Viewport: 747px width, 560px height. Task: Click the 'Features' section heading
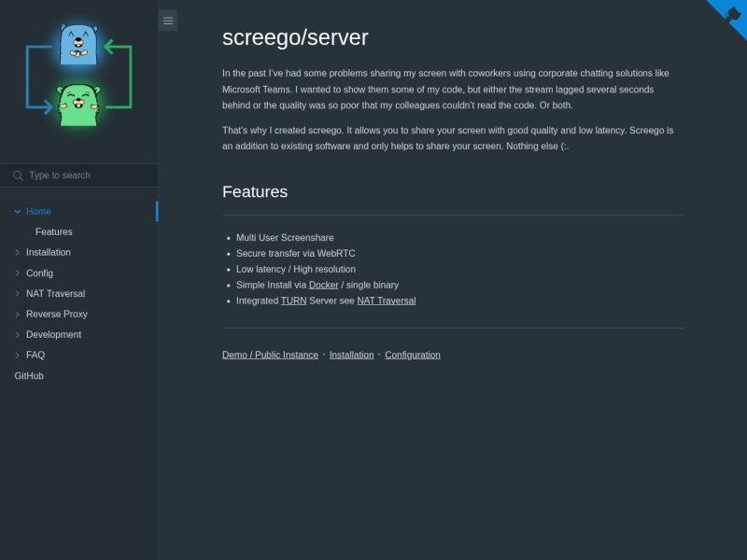pos(255,191)
